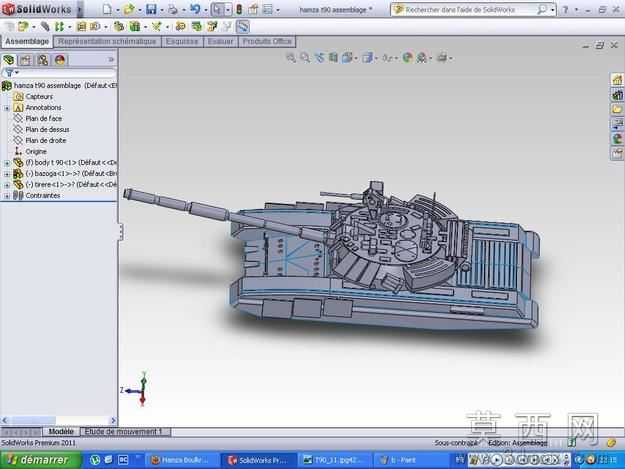This screenshot has height=469, width=625.
Task: Switch to the Esquisse tab
Action: (x=182, y=41)
